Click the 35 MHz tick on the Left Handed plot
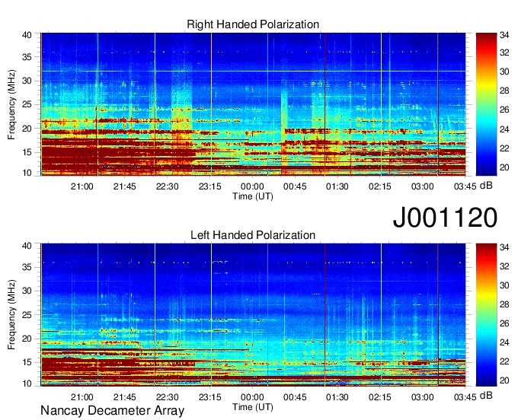The height and width of the screenshot is (420, 518). pos(27,267)
